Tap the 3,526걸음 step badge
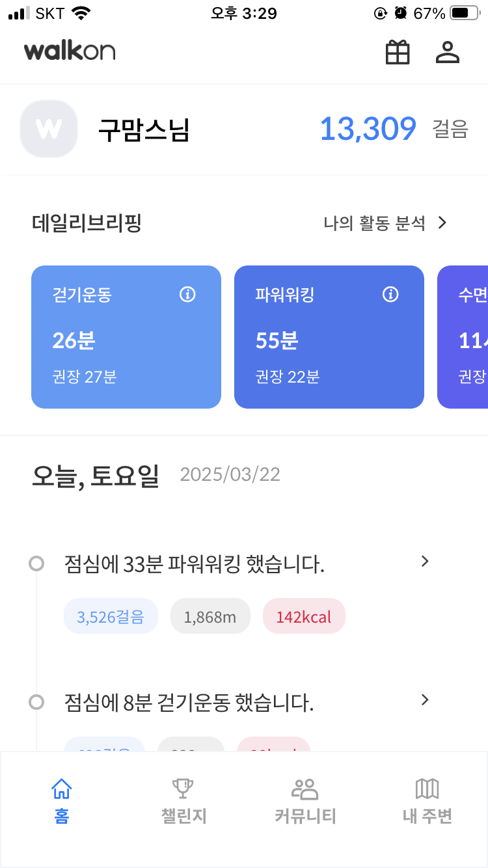This screenshot has height=868, width=488. (x=111, y=616)
